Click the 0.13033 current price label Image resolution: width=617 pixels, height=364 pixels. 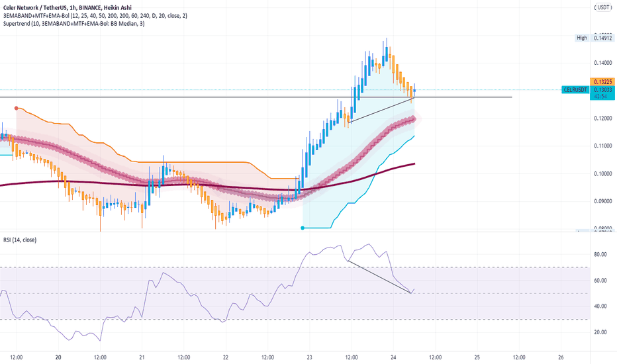coord(602,90)
